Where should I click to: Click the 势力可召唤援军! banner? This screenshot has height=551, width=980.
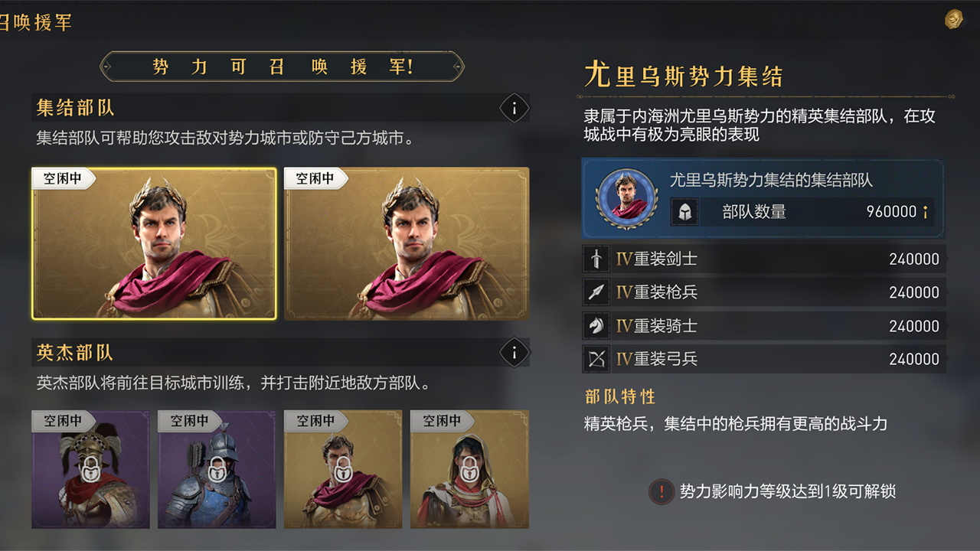282,67
